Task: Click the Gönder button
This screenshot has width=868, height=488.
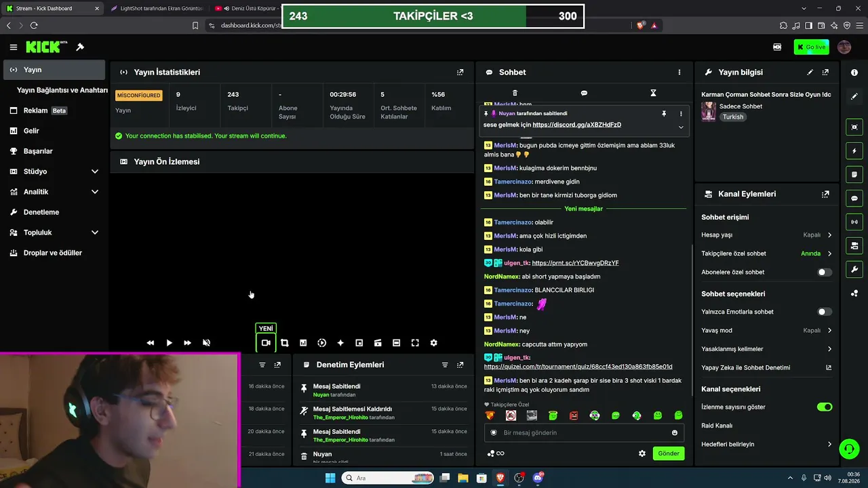Action: (x=669, y=453)
